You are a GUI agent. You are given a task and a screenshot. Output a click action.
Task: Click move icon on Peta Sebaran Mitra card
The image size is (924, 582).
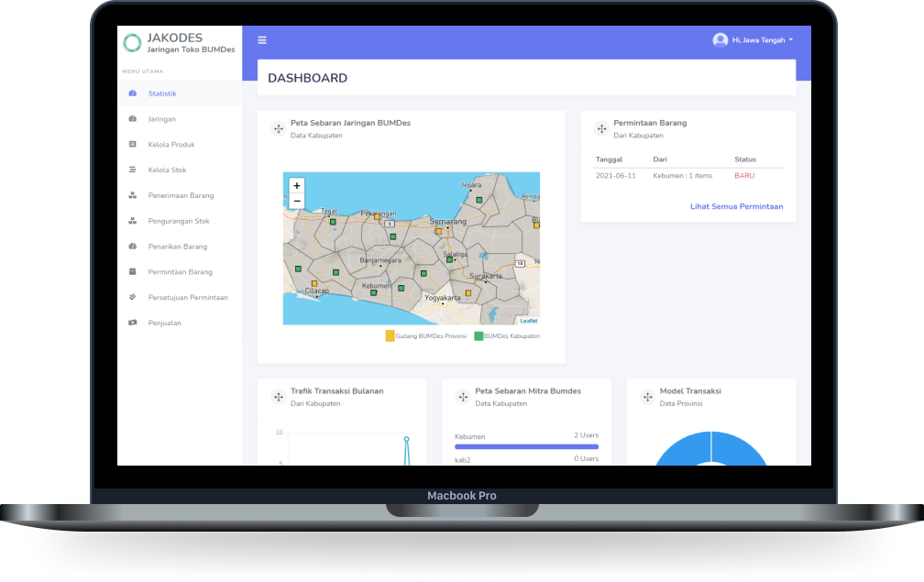coord(463,397)
